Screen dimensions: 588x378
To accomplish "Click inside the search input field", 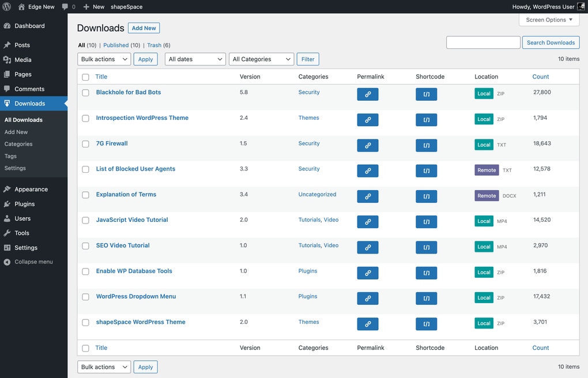I will click(x=483, y=42).
